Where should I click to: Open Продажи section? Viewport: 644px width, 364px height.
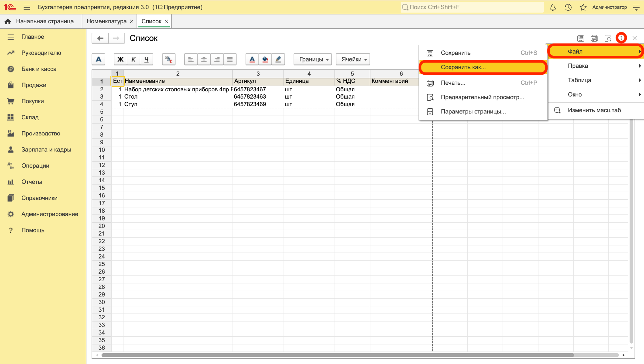pos(43,85)
